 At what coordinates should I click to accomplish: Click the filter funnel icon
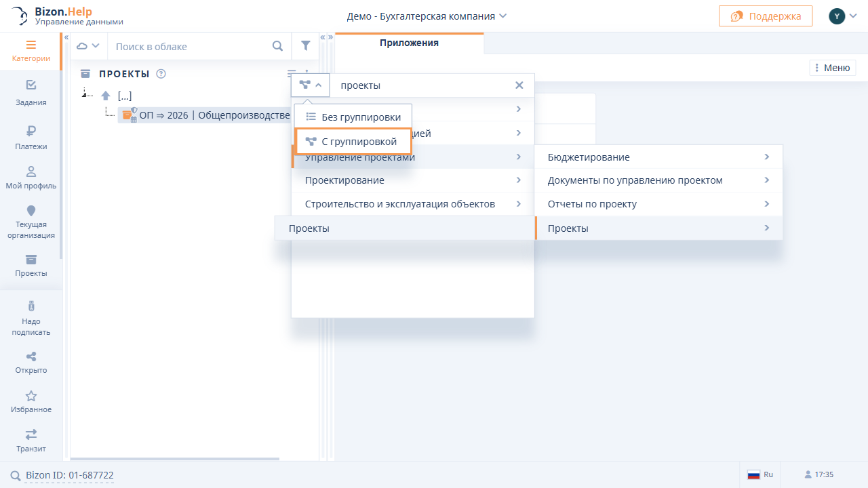coord(306,46)
